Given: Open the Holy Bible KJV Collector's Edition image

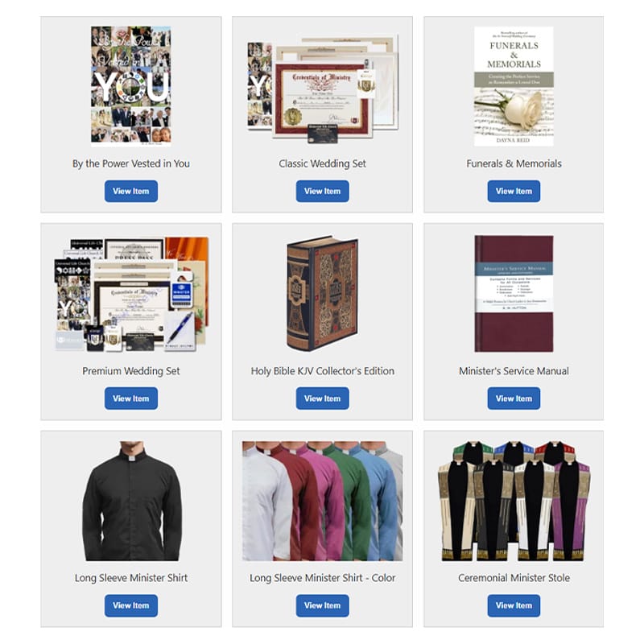Looking at the screenshot, I should point(323,293).
